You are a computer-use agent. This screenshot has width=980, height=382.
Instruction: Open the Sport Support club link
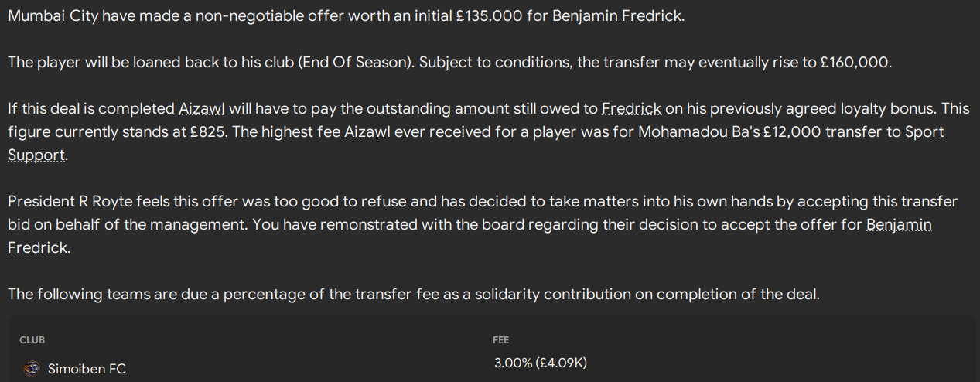coord(925,131)
